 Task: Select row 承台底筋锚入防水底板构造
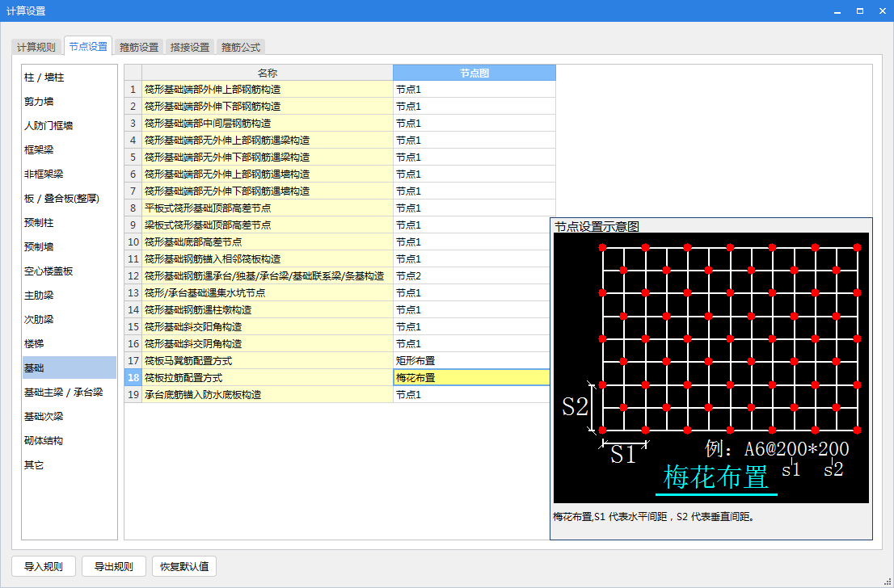(268, 394)
